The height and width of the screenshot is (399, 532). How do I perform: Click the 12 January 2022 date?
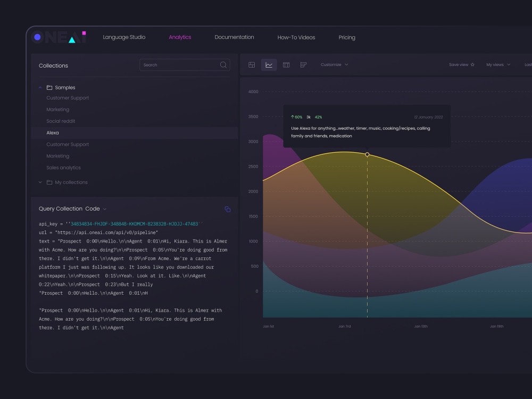tap(428, 117)
